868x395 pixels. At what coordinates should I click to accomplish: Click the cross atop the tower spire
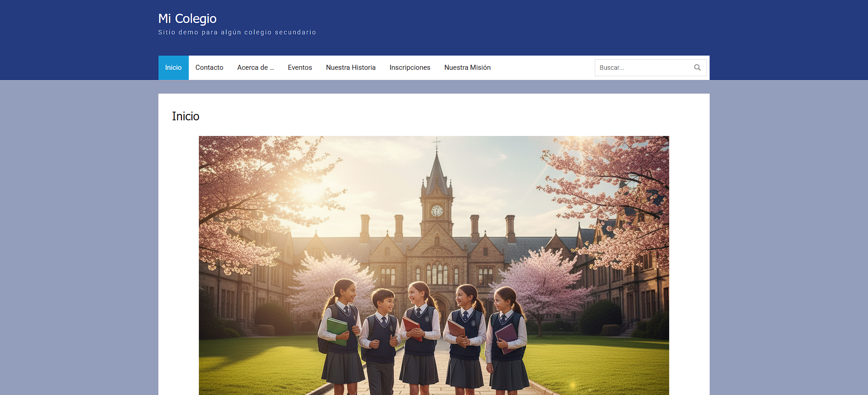pyautogui.click(x=436, y=143)
